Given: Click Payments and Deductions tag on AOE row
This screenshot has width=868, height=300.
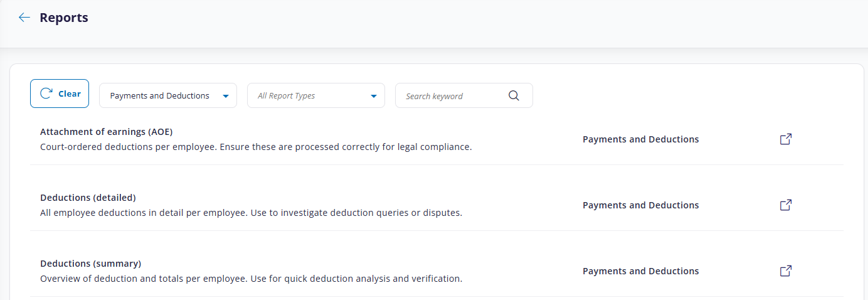Looking at the screenshot, I should (x=640, y=139).
